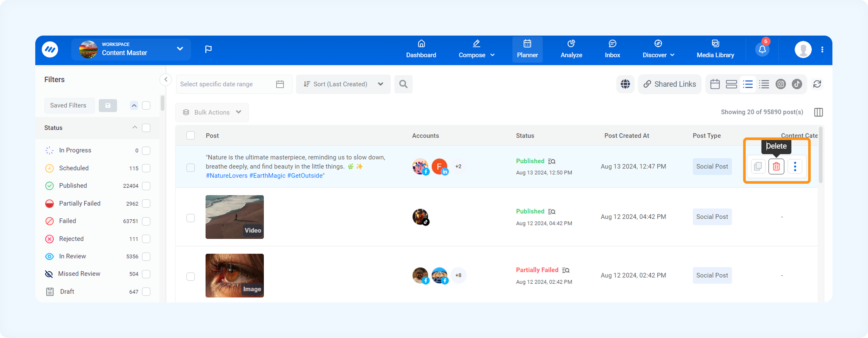Open the Planner tab
868x338 pixels.
(527, 49)
